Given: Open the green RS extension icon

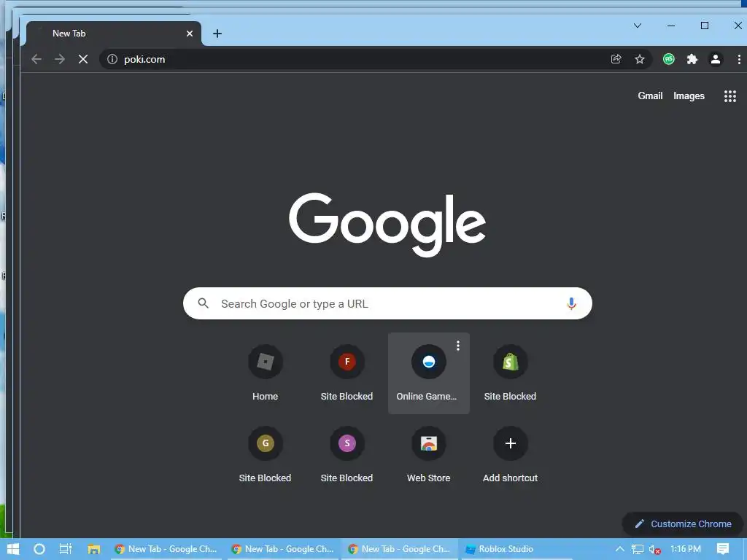Looking at the screenshot, I should click(669, 59).
